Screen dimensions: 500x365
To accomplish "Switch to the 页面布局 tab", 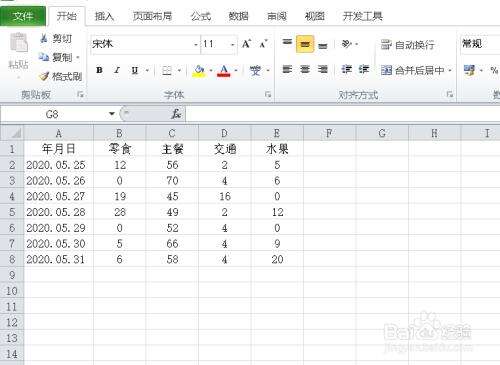I will [x=152, y=16].
